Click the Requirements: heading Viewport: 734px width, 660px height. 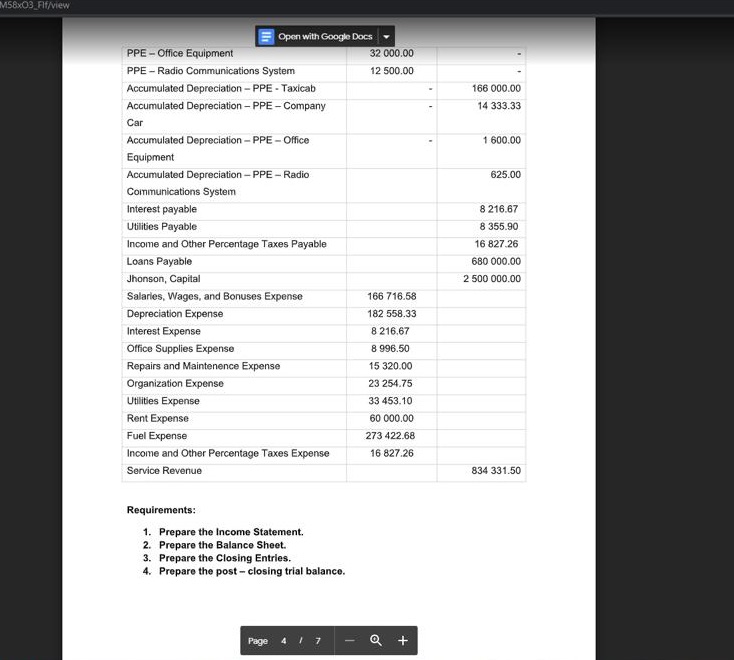pyautogui.click(x=161, y=510)
